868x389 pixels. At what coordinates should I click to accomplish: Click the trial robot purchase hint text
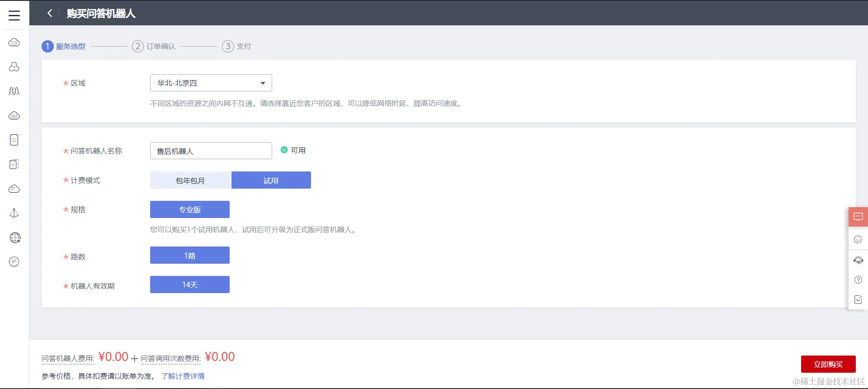point(254,229)
